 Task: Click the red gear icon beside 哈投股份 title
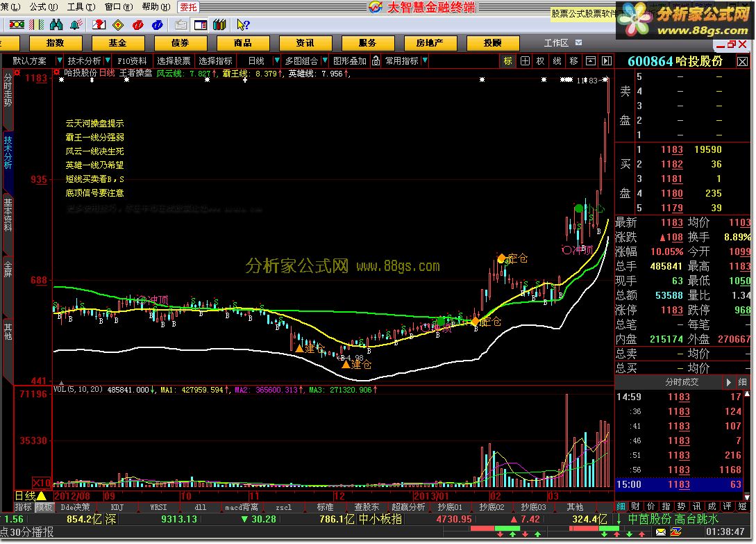(58, 73)
